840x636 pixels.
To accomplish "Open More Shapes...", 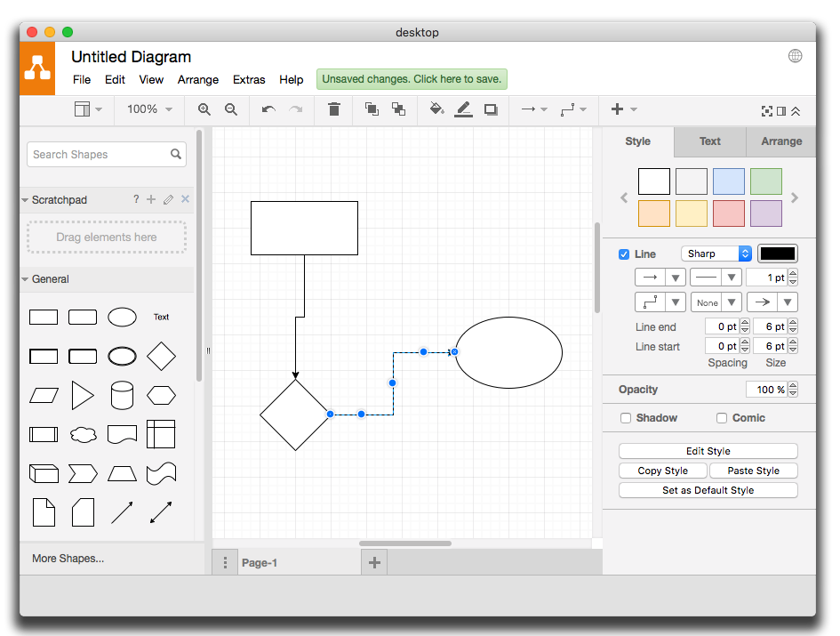I will click(x=68, y=559).
